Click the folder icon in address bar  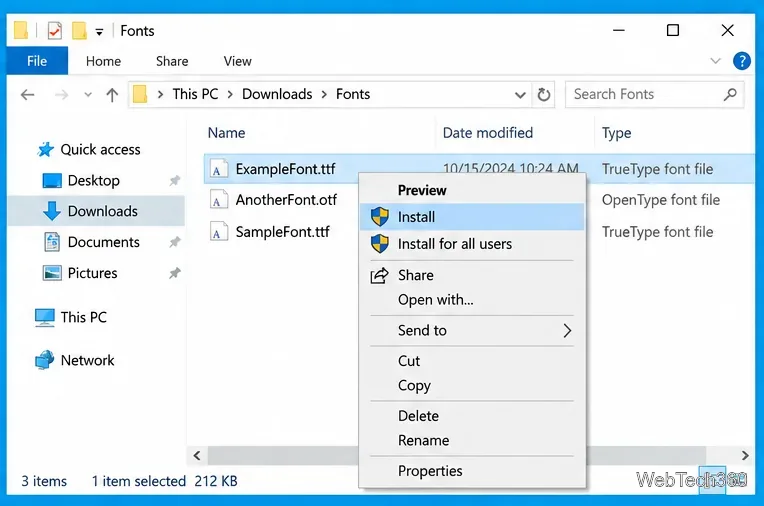140,94
